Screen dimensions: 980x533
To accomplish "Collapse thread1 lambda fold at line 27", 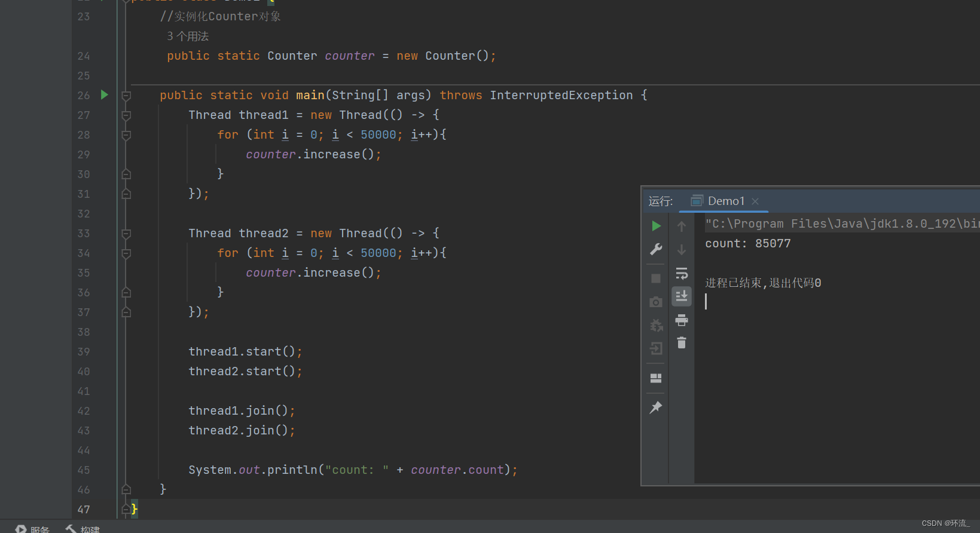I will 126,115.
